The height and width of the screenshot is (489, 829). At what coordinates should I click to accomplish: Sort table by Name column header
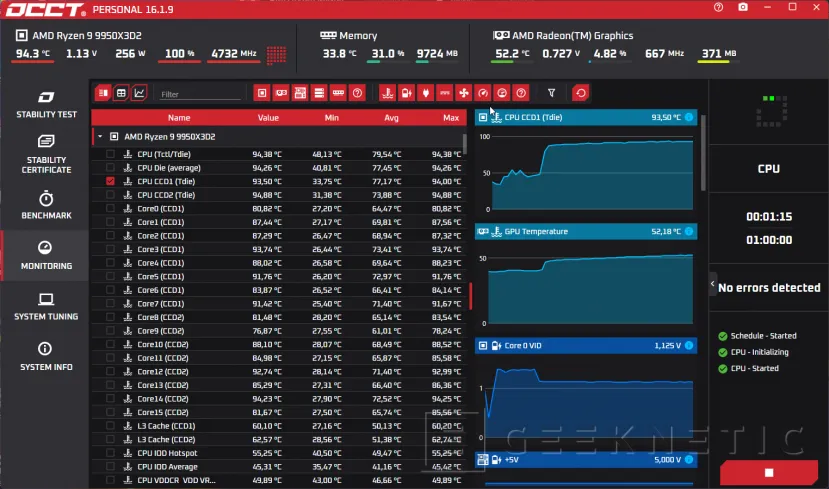click(179, 117)
